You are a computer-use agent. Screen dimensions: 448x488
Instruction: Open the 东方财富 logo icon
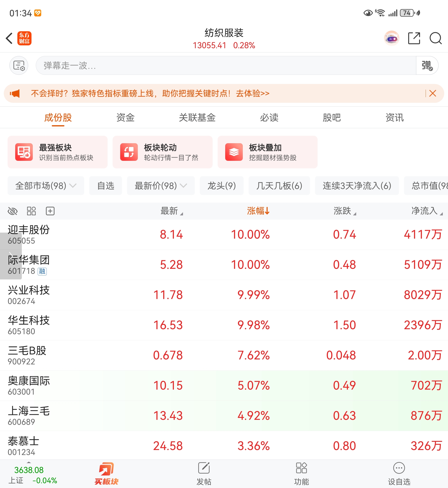24,38
